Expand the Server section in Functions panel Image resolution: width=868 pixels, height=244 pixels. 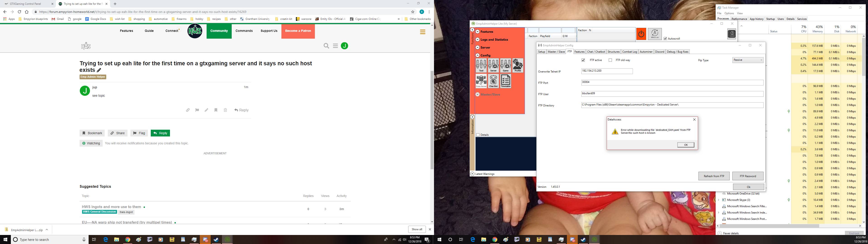pos(477,47)
